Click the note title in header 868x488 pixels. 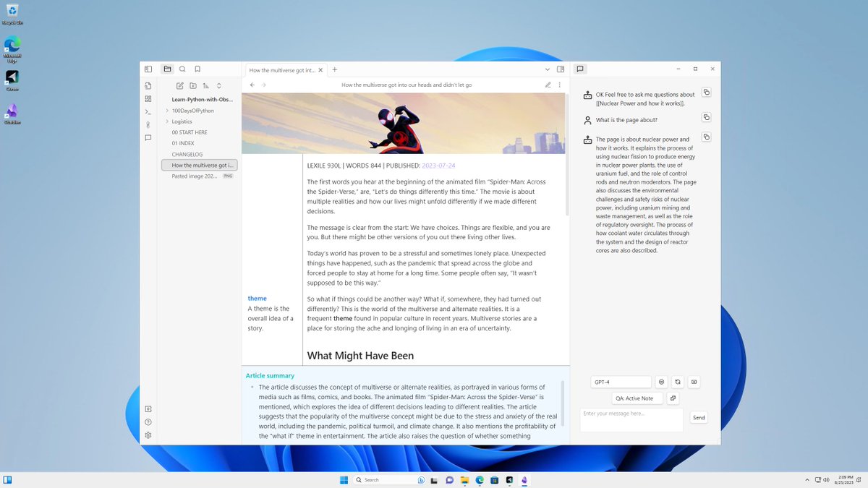coord(407,85)
